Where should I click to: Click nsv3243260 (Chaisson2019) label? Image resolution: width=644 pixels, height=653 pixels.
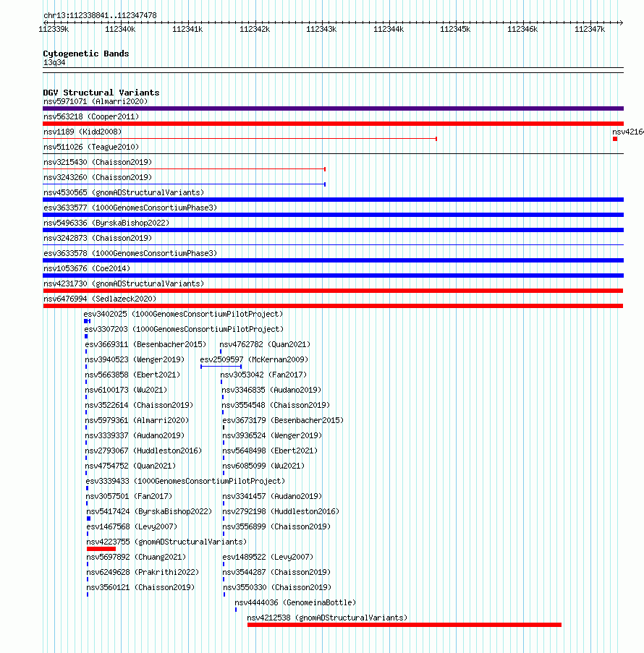click(98, 177)
